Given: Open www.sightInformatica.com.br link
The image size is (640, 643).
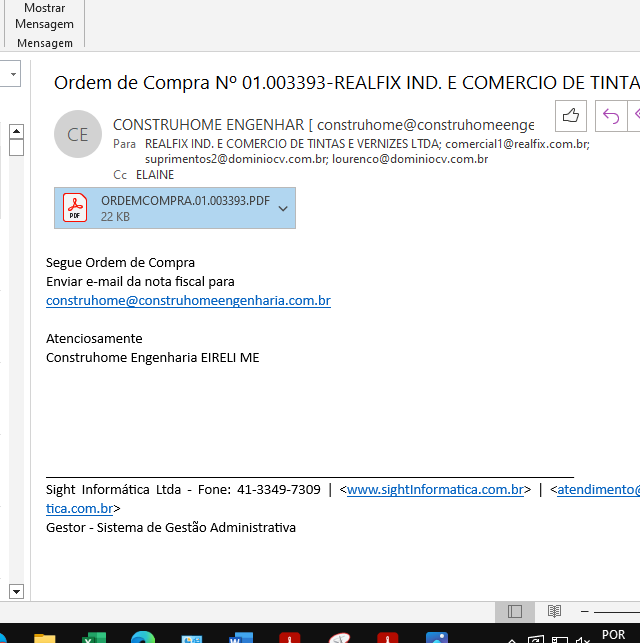Looking at the screenshot, I should 435,489.
